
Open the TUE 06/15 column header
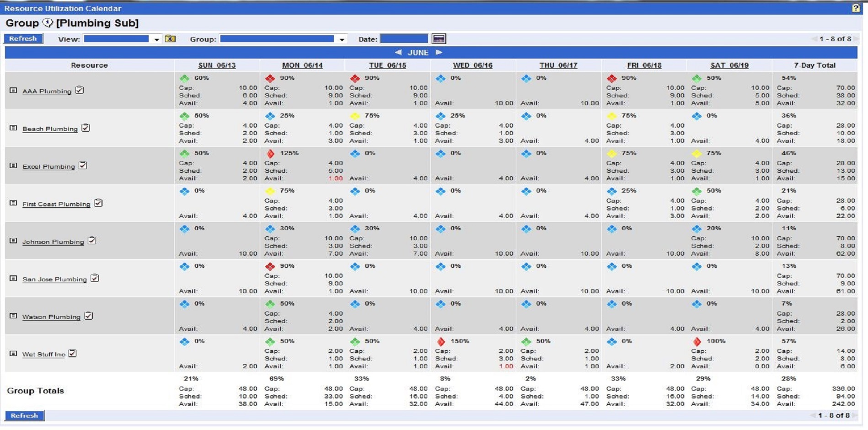(387, 65)
